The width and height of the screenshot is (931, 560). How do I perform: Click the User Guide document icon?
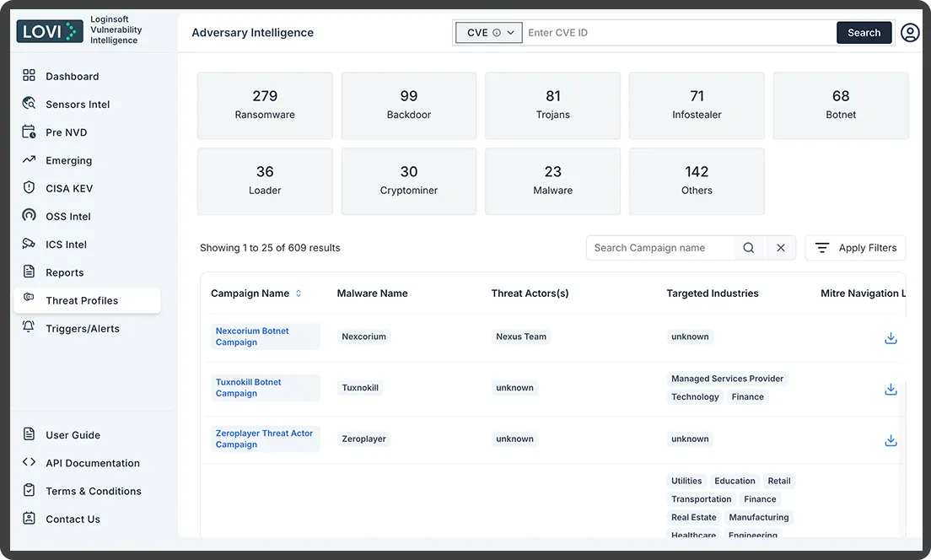tap(29, 434)
